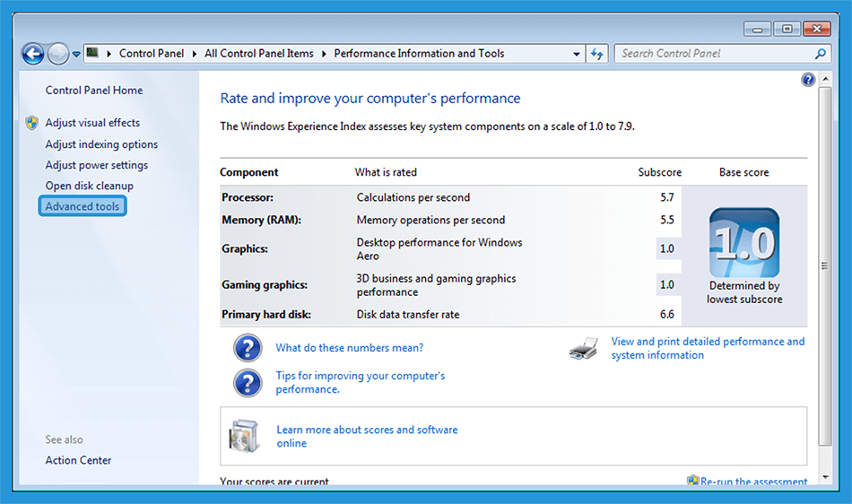Image resolution: width=852 pixels, height=504 pixels.
Task: Click the Processor: row label
Action: (248, 197)
